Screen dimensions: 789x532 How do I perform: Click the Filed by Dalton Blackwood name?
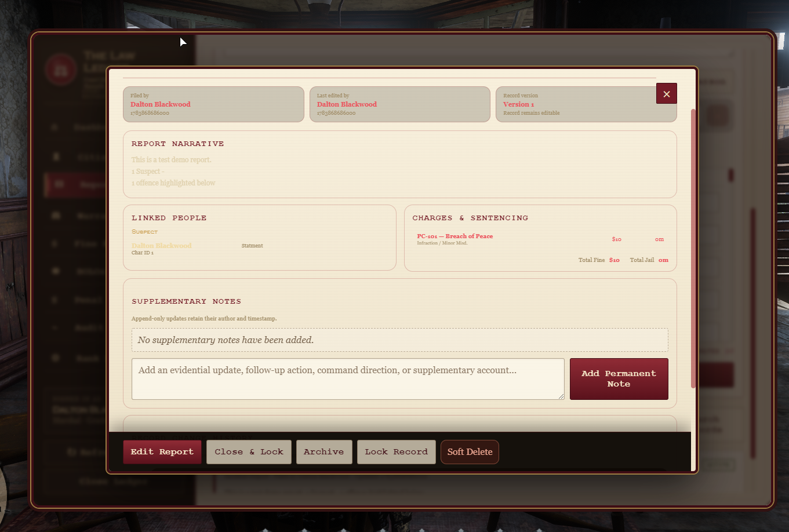click(x=160, y=104)
